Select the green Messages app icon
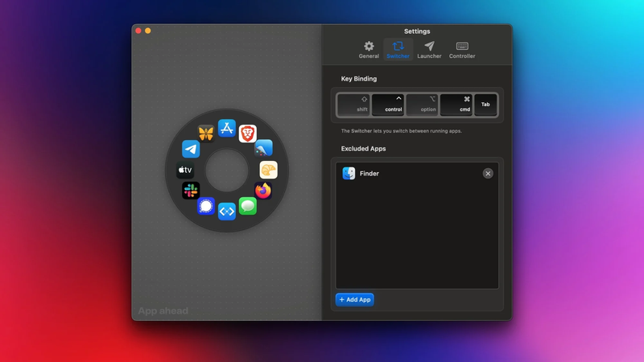 click(x=248, y=206)
